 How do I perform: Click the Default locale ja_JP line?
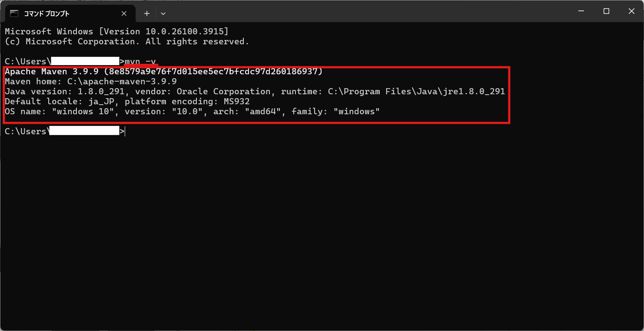pyautogui.click(x=127, y=101)
